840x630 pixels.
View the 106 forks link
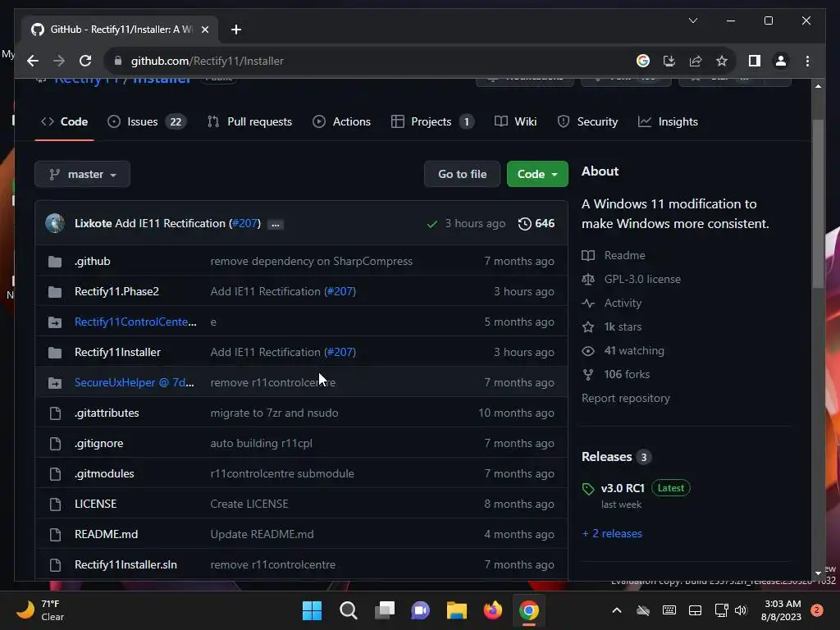pyautogui.click(x=616, y=374)
